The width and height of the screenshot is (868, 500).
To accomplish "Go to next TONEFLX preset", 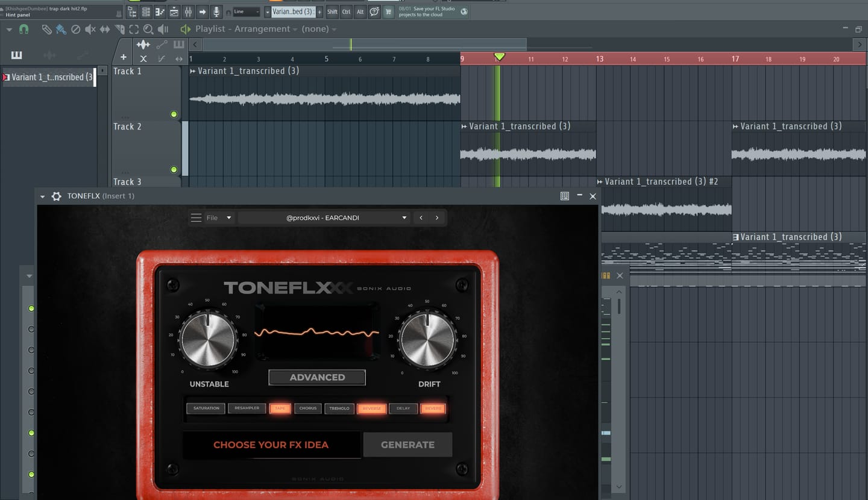I will 437,217.
